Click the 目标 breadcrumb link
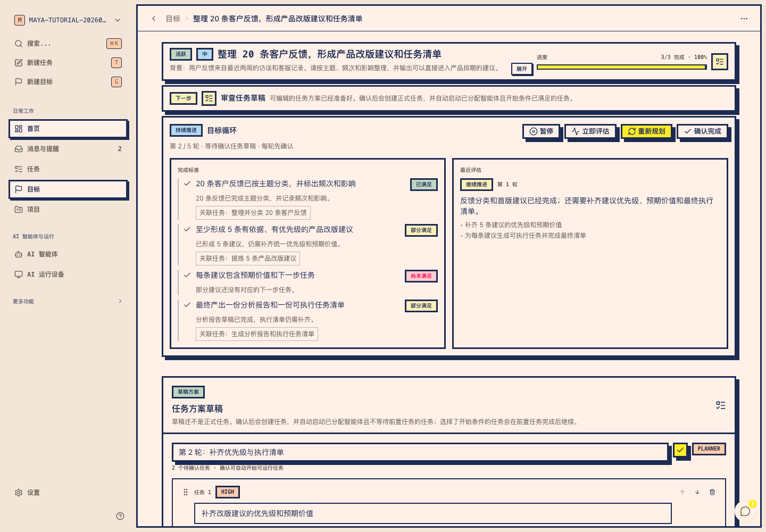This screenshot has height=532, width=766. coord(173,19)
